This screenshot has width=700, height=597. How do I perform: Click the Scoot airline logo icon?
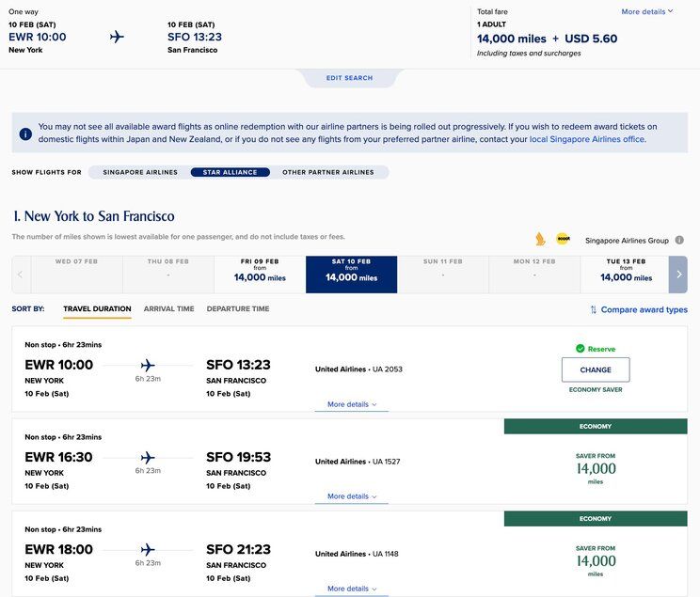click(563, 240)
